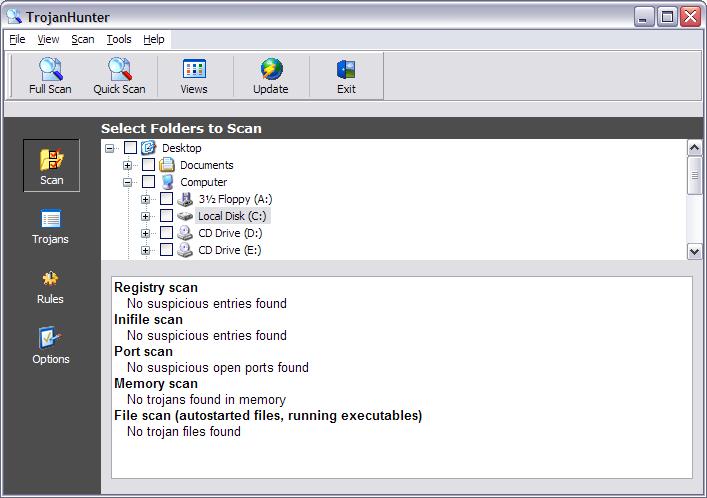Screen dimensions: 707x498
Task: Open the Views toolbar button
Action: (194, 76)
